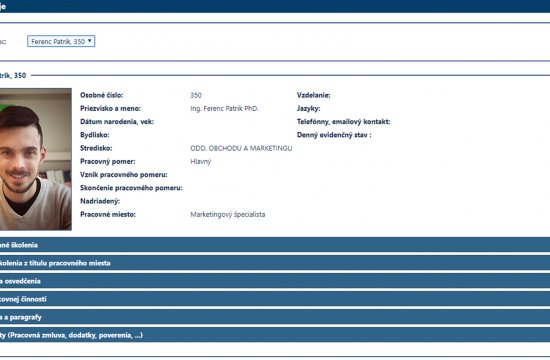This screenshot has width=550, height=360.
Task: Click the employee profile photo
Action: [x=35, y=159]
